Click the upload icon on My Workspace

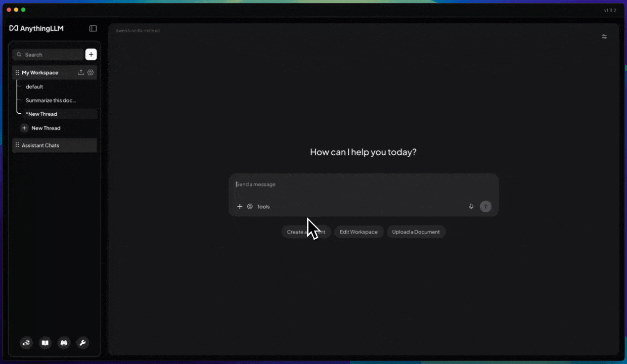point(81,73)
